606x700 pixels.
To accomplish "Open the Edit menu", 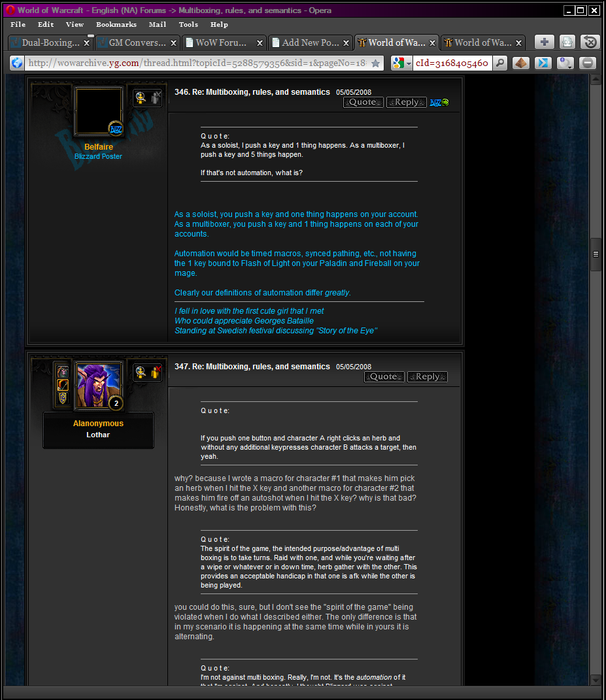I will click(46, 25).
